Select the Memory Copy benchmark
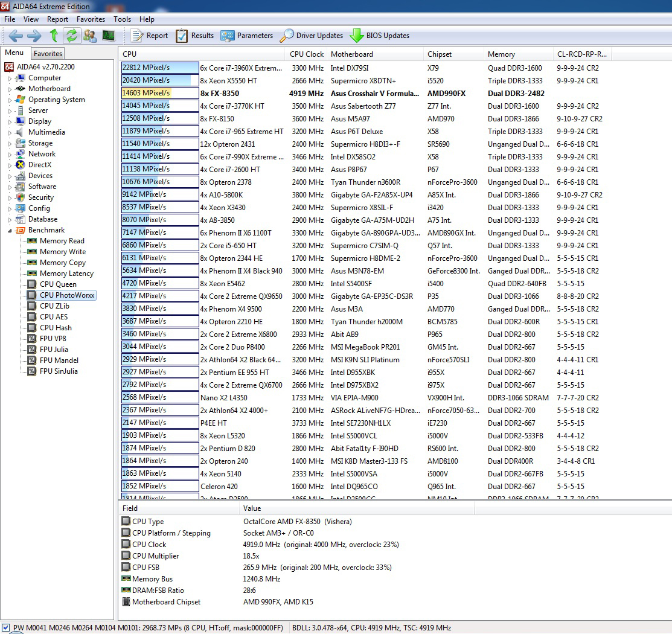 [57, 262]
